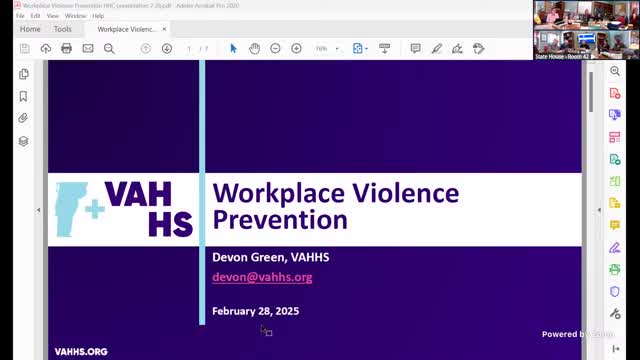Open the layers panel

pos(23,141)
